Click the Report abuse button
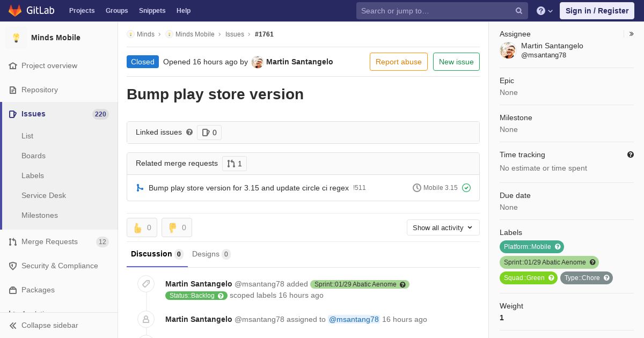644x338 pixels. [x=398, y=62]
